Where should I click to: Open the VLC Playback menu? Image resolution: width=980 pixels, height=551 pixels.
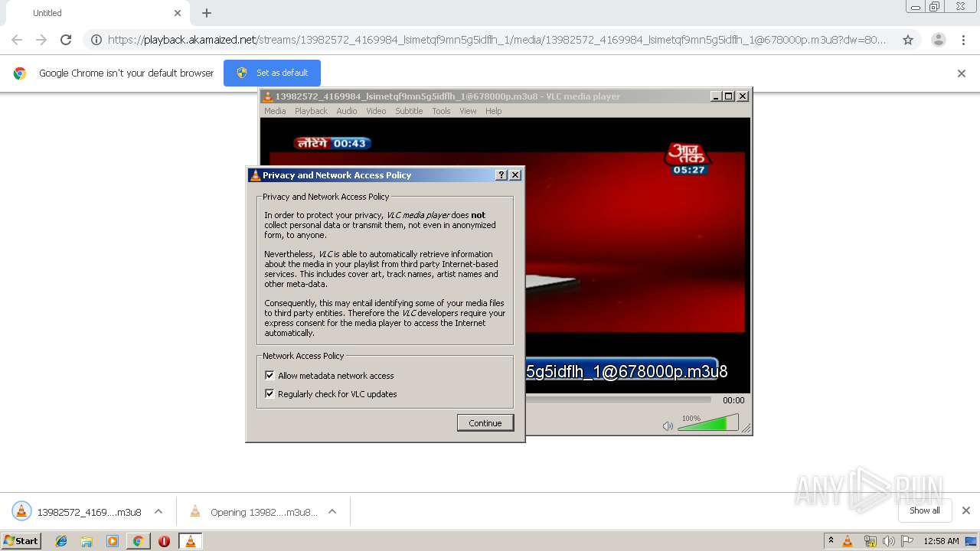click(x=311, y=111)
